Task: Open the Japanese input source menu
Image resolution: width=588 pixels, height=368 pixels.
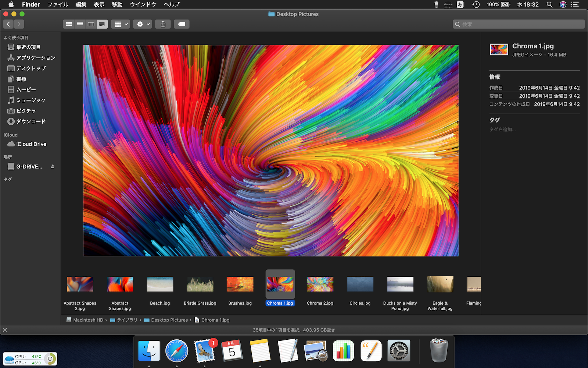Action: point(460,4)
